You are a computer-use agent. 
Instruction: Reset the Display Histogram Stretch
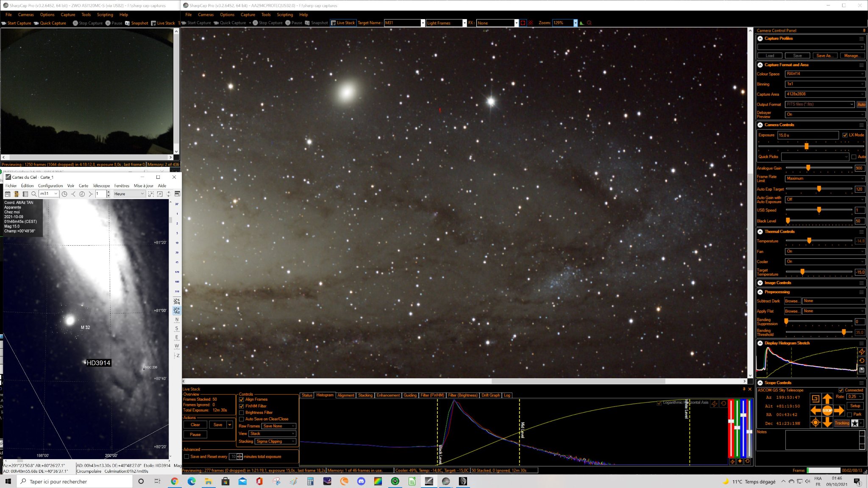click(x=862, y=361)
